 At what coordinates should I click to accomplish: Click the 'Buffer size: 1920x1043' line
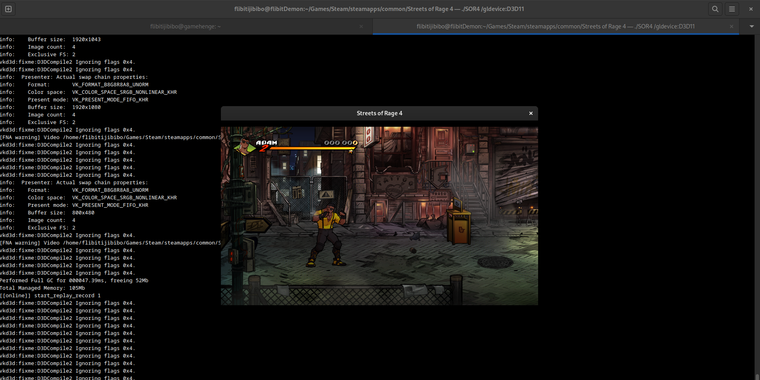[x=50, y=39]
